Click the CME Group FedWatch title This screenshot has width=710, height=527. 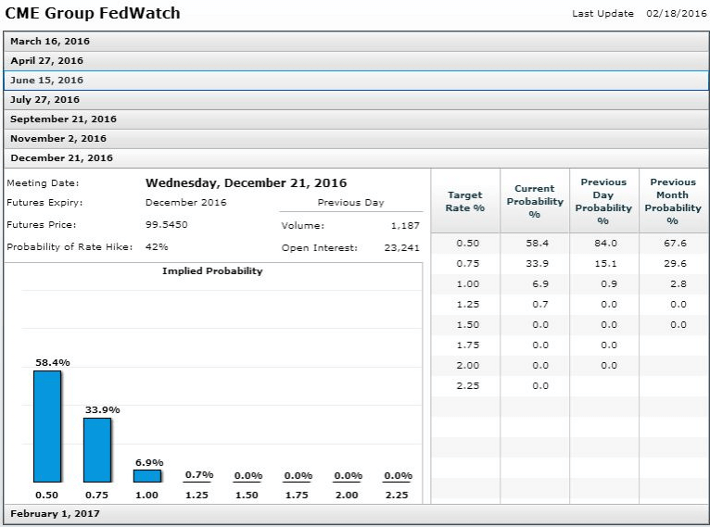point(92,13)
